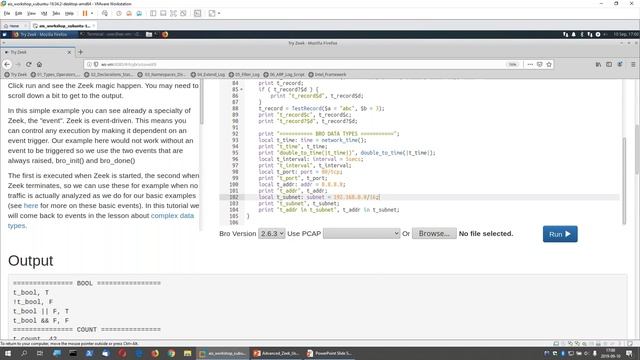Open the VMware VM menu
This screenshot has width=640, height=360.
[44, 13]
